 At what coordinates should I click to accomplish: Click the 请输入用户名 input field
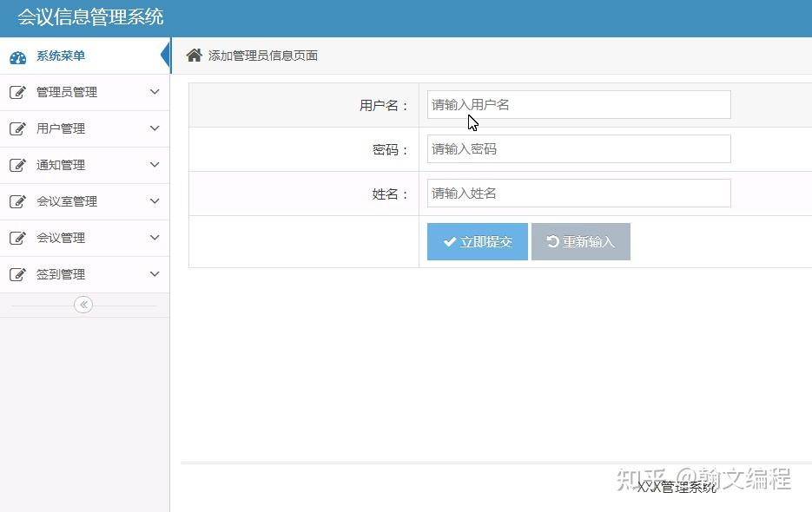coord(578,104)
